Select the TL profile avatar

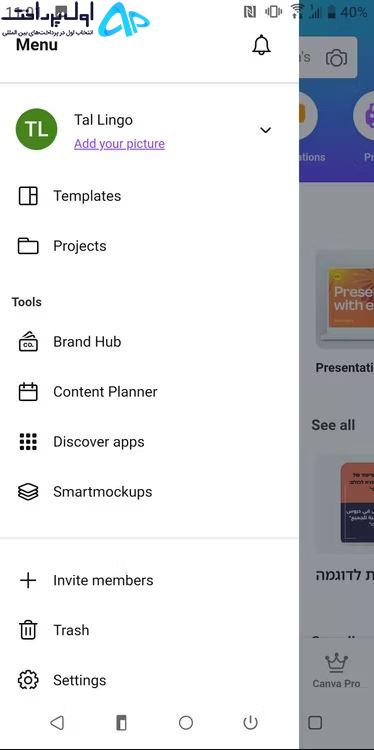[x=36, y=129]
